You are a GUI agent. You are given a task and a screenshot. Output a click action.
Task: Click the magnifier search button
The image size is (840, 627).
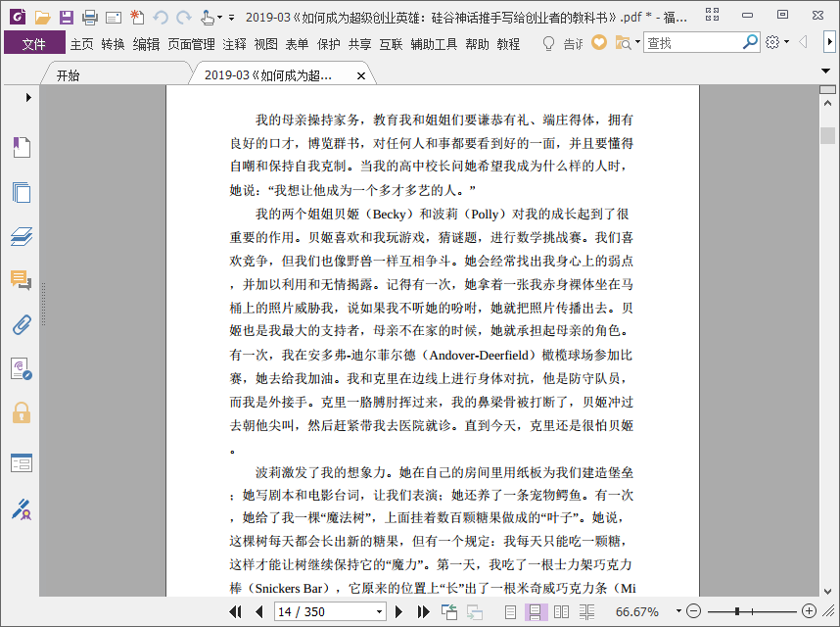(750, 42)
